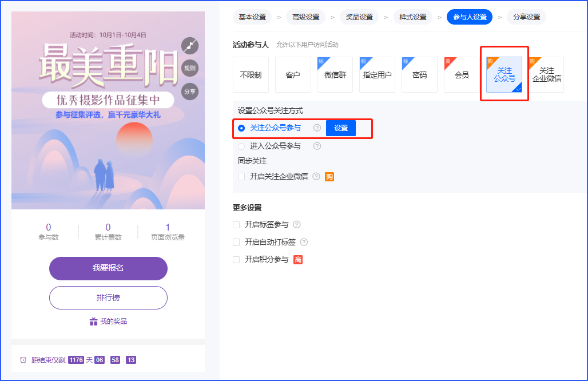
Task: Choose the 客户 participant option
Action: tap(293, 74)
